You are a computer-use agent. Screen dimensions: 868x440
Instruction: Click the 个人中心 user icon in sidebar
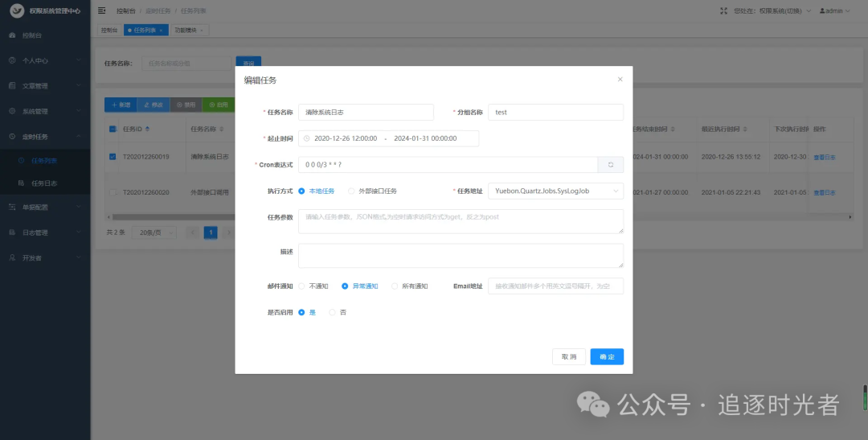(13, 60)
